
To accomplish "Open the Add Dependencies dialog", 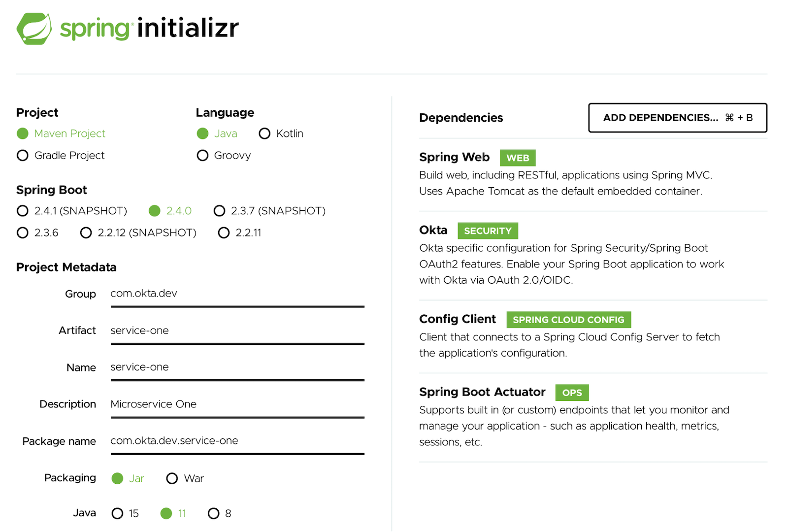I will click(677, 118).
